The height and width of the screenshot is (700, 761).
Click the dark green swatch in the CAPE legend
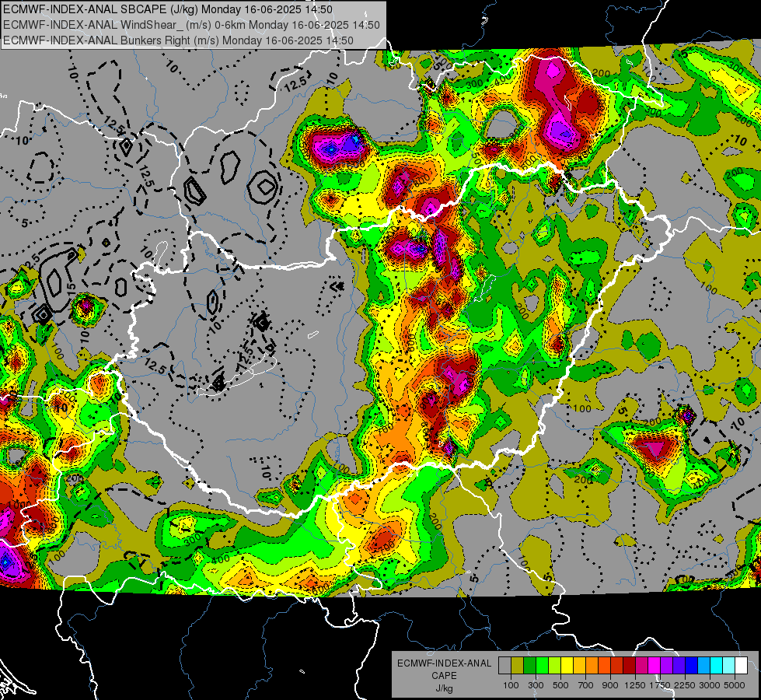pos(529,666)
